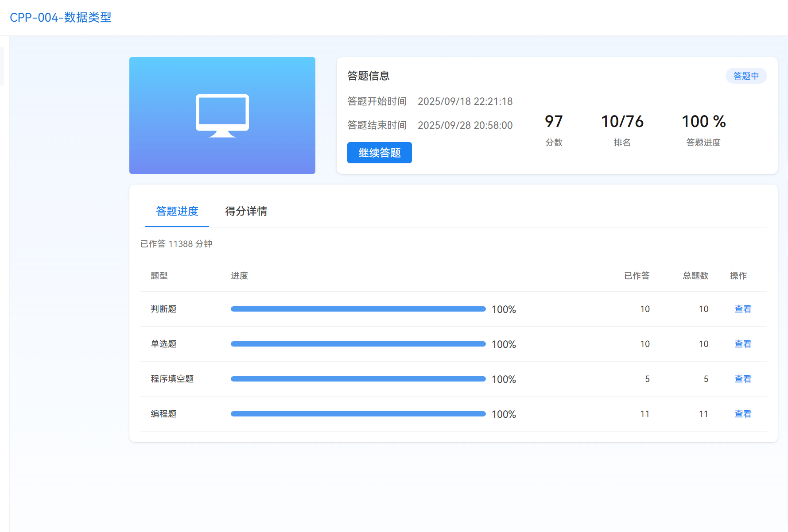Click the 继续答题 button

(x=380, y=153)
